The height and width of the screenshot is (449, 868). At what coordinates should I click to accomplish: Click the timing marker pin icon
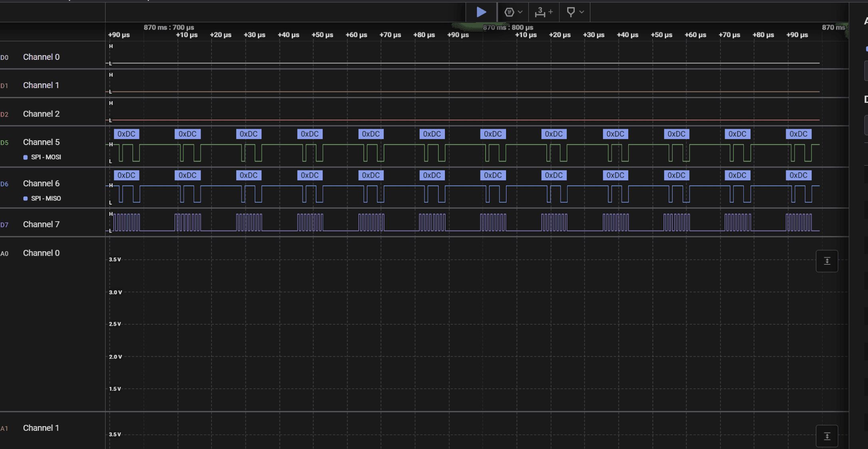(x=571, y=12)
